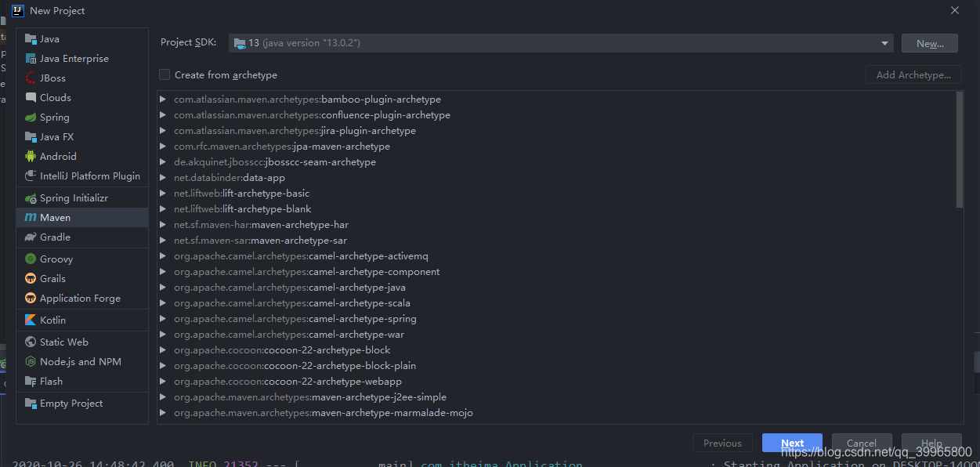The width and height of the screenshot is (980, 467).
Task: Choose the Spring leaf icon
Action: [31, 118]
